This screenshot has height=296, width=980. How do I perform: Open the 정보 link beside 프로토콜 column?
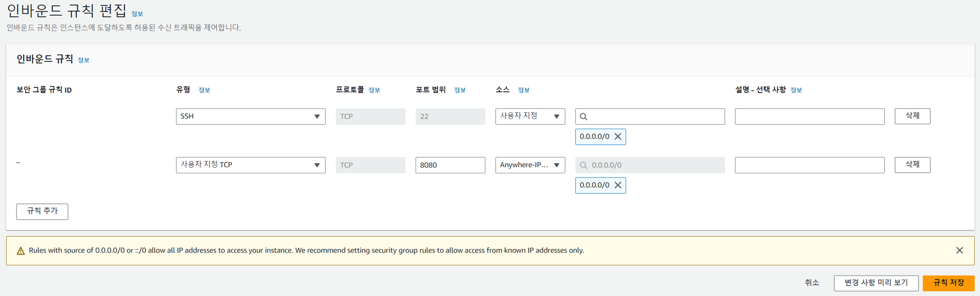[x=374, y=90]
